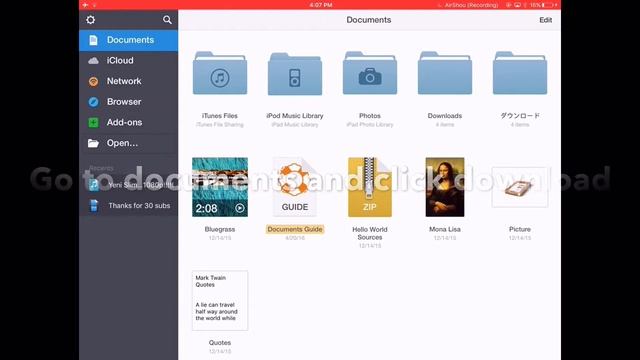Click the highlighted Documents Guide label
The height and width of the screenshot is (360, 640).
click(295, 229)
